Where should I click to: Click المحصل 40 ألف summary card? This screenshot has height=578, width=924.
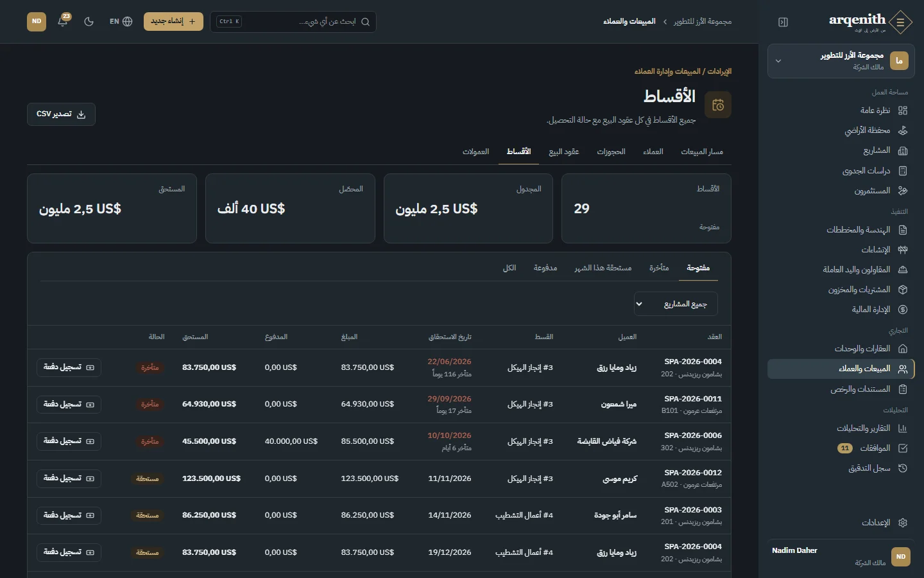point(290,208)
